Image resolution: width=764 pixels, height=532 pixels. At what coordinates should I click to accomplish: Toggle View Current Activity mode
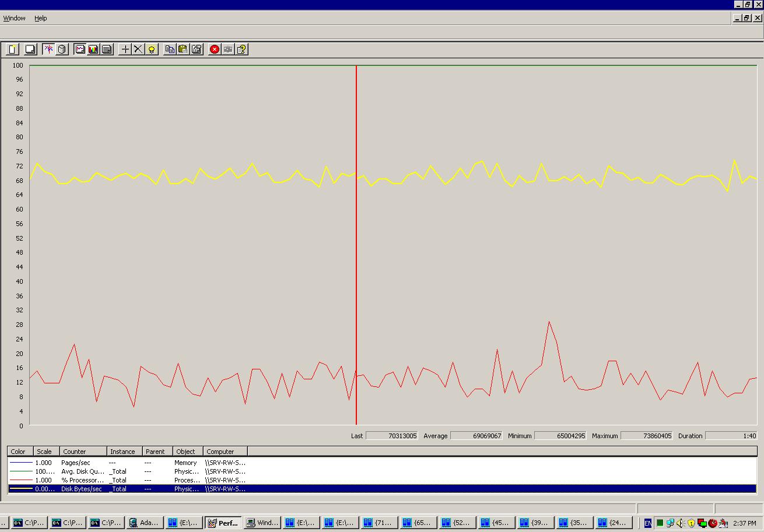48,50
